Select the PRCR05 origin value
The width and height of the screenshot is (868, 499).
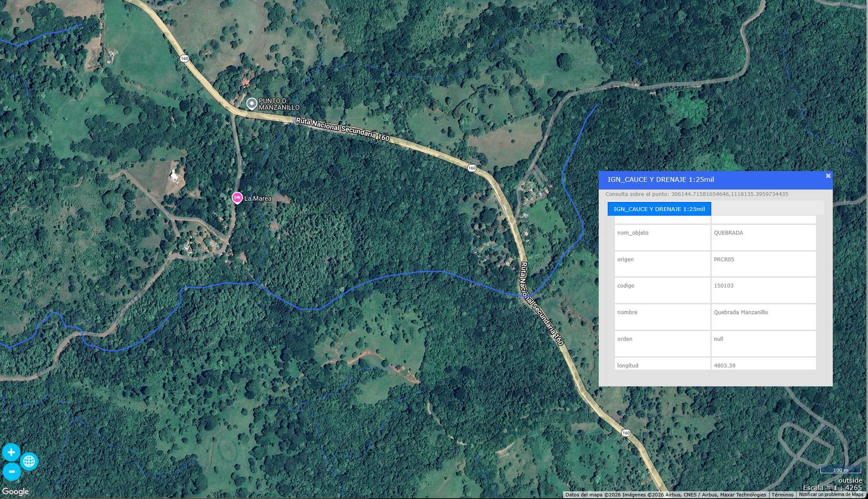pos(763,264)
